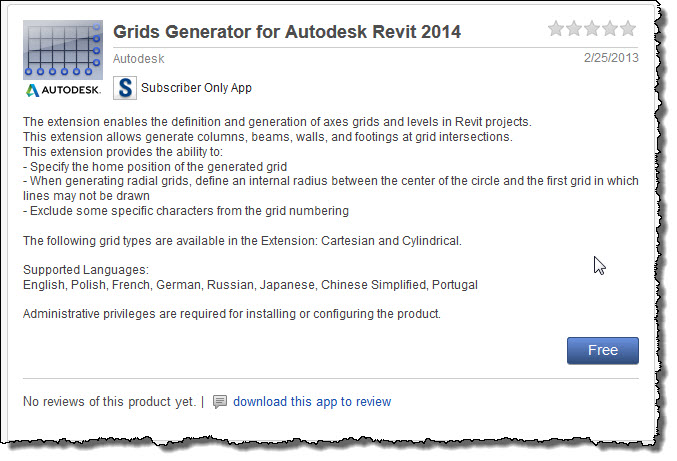Image resolution: width=677 pixels, height=461 pixels.
Task: Click the Subscriber Only App label
Action: coord(196,88)
